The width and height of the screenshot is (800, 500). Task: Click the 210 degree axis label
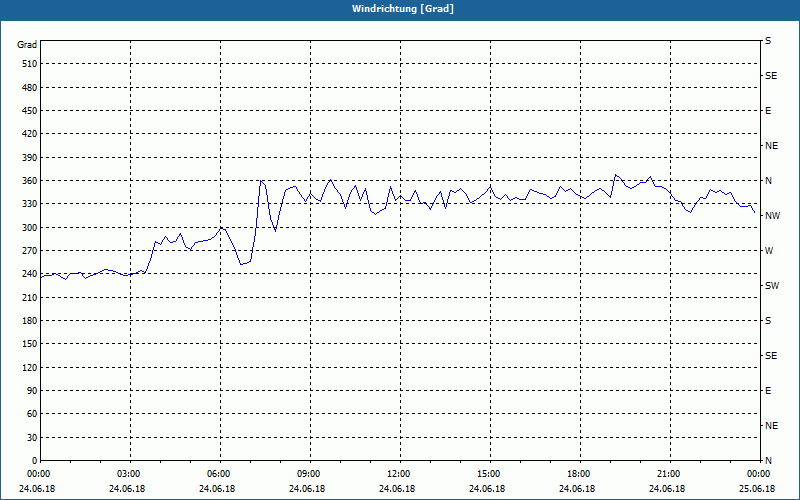click(x=30, y=297)
